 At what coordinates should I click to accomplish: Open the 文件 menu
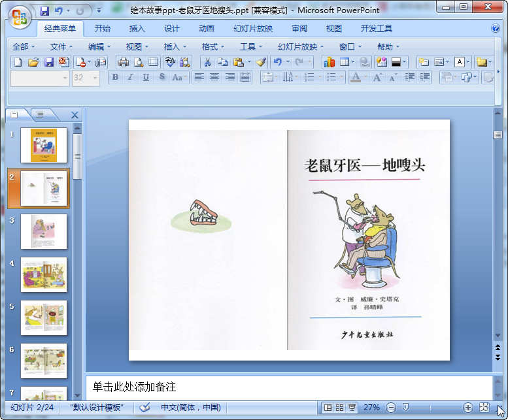61,47
